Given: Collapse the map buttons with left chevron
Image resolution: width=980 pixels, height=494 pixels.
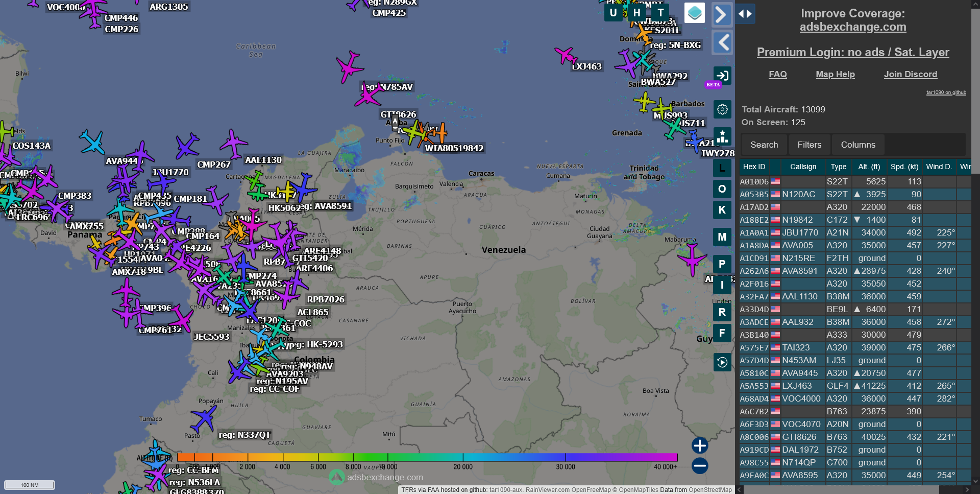Looking at the screenshot, I should (722, 42).
